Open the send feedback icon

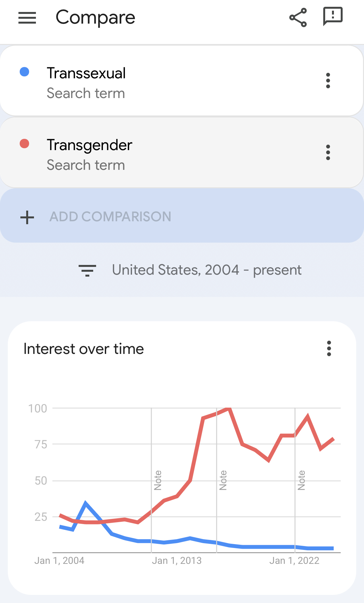[x=333, y=16]
